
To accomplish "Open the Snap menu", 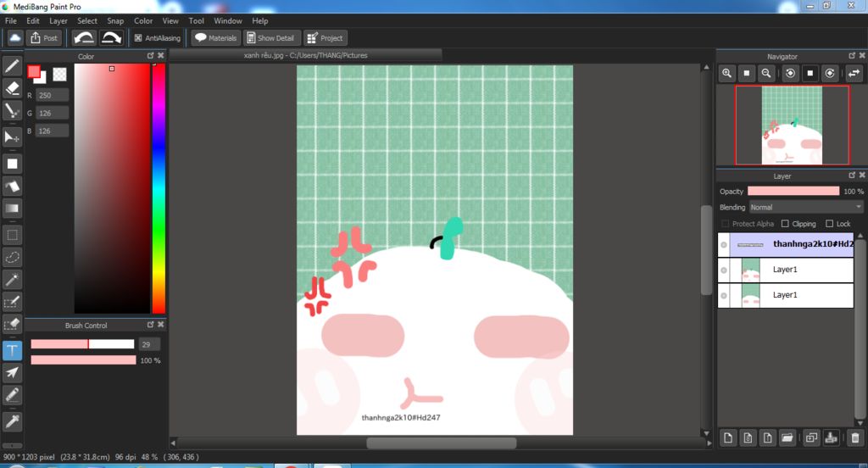I will tap(115, 20).
